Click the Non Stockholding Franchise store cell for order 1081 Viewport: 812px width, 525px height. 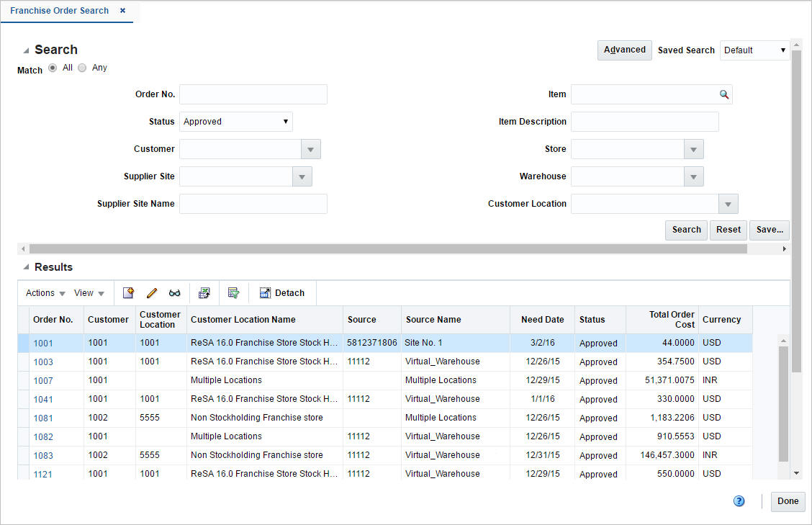pyautogui.click(x=265, y=418)
